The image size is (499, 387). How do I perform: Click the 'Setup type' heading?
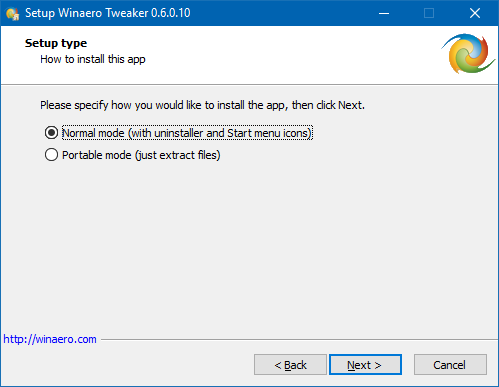coord(56,43)
